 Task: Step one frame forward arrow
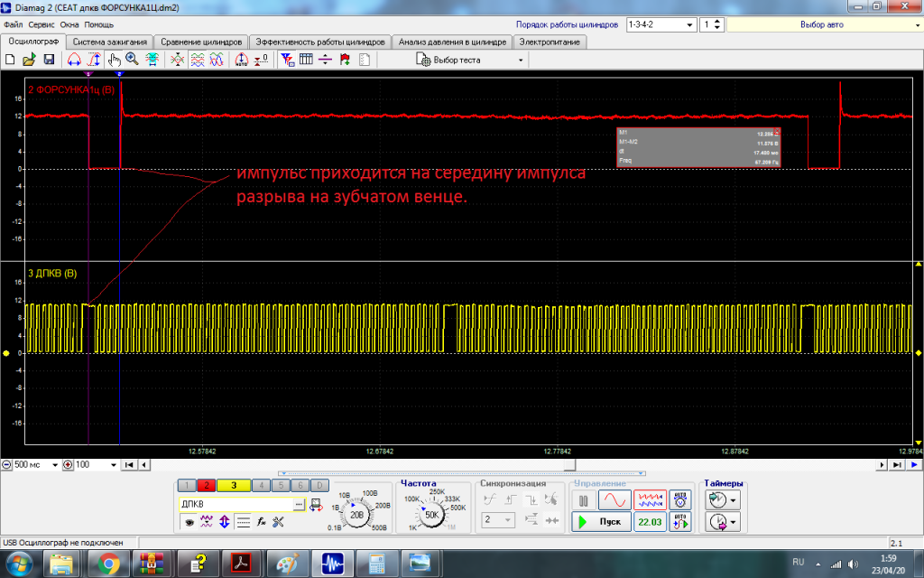tap(882, 465)
